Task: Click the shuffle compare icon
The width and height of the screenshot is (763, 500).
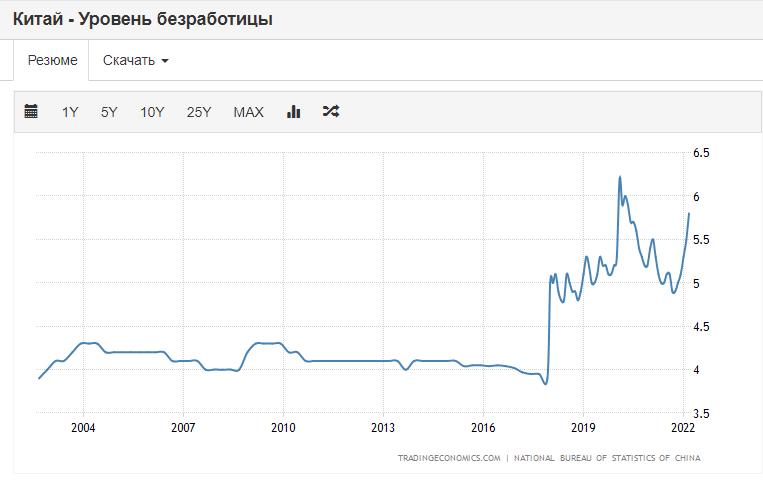Action: (x=331, y=112)
